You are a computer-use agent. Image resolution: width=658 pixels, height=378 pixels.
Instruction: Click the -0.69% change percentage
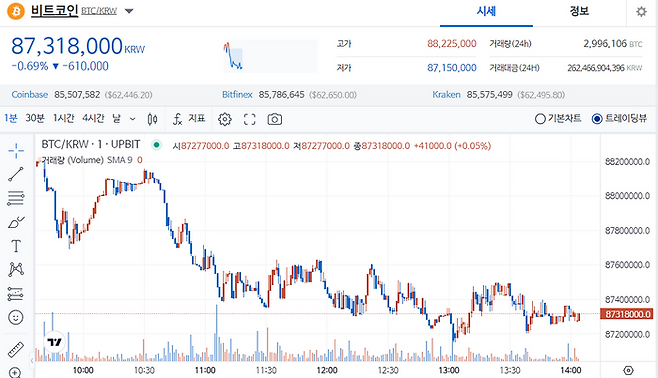(30, 66)
